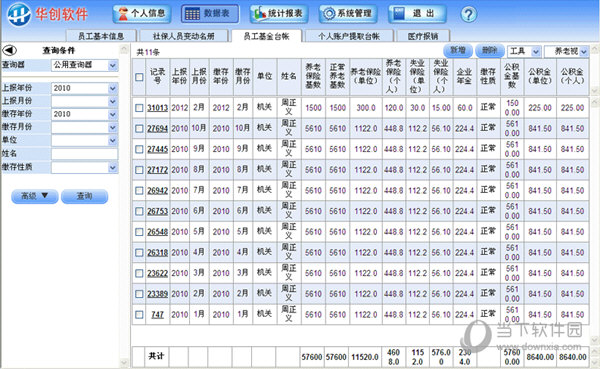The width and height of the screenshot is (600, 369).
Task: Open the 单位 dropdown in query panel
Action: (x=112, y=140)
